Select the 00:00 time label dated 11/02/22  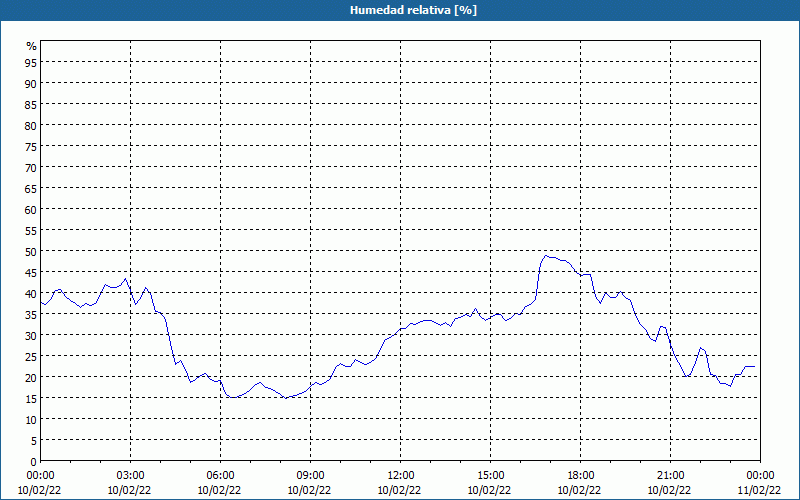click(760, 476)
